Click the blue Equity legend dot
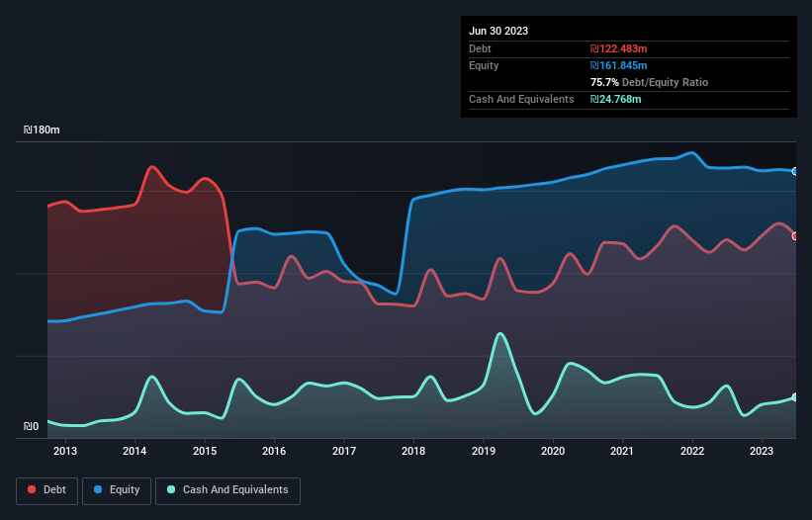This screenshot has height=520, width=812. tap(98, 489)
